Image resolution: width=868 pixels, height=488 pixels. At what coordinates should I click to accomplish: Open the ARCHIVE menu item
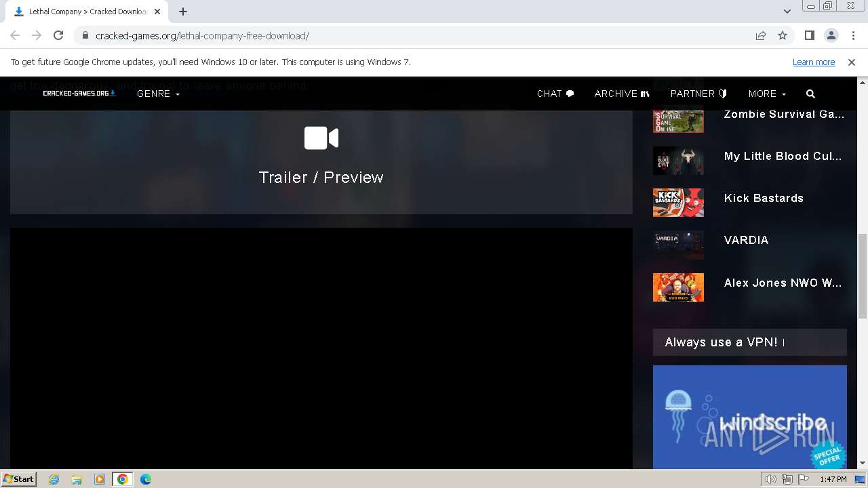tap(622, 94)
